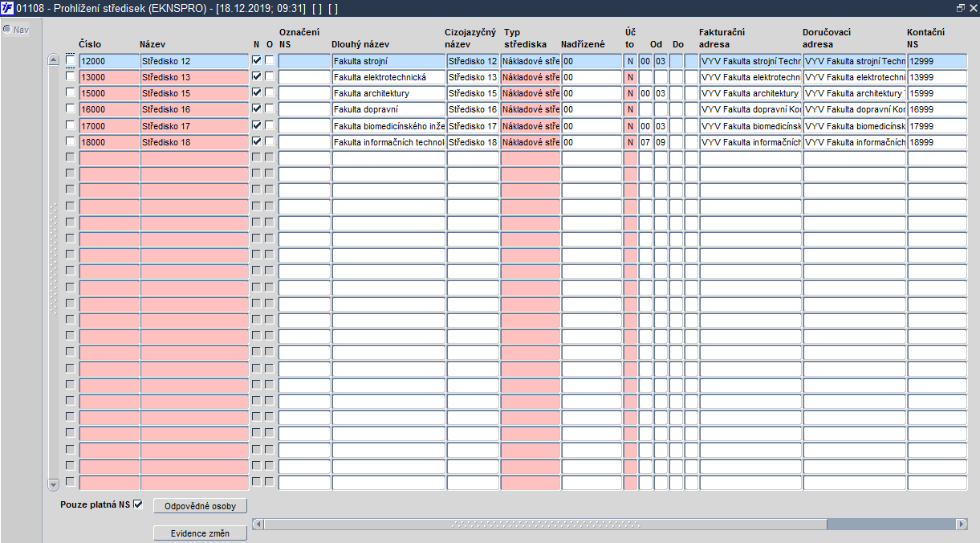Click the Číslo field with 13000
Image resolution: width=980 pixels, height=543 pixels.
point(109,77)
